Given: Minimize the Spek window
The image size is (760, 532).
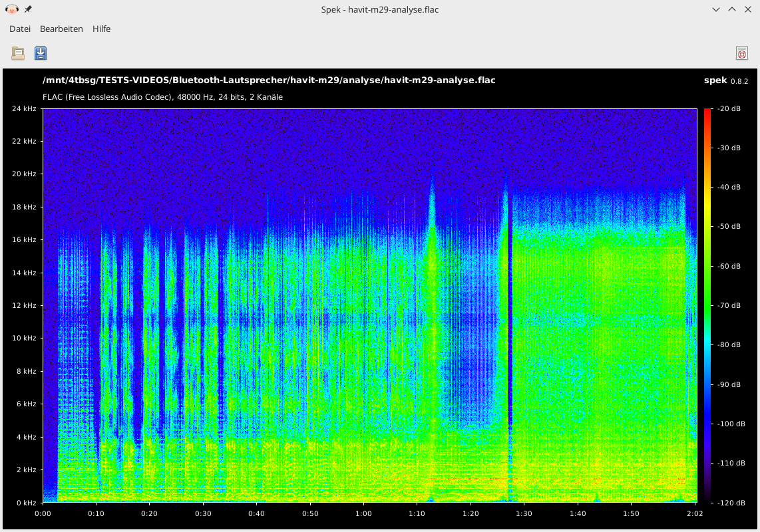Looking at the screenshot, I should [x=716, y=9].
